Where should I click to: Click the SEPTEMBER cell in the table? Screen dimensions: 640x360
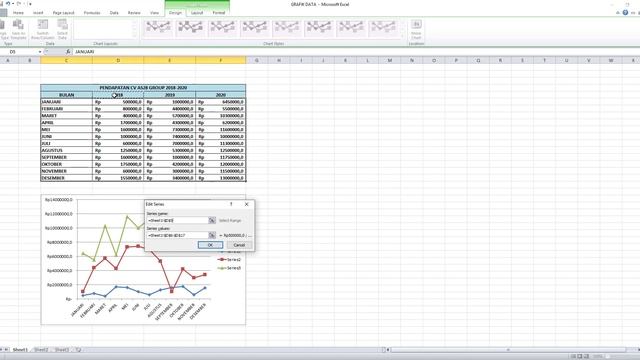coord(67,157)
